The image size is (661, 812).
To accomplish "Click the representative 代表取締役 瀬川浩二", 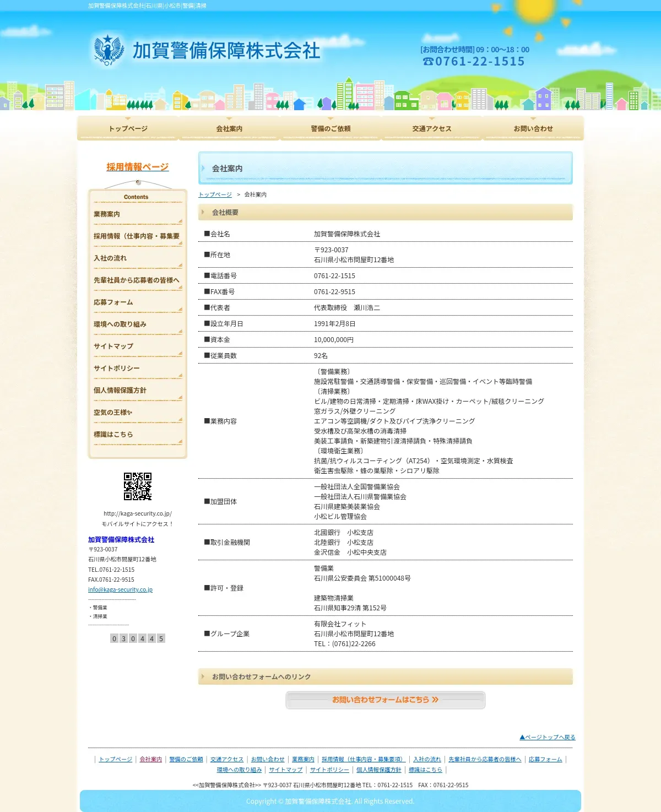I will (x=347, y=308).
